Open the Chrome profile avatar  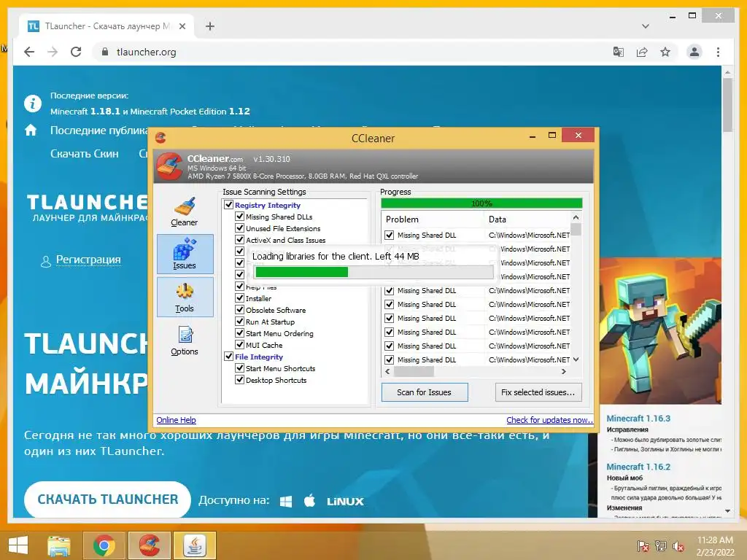point(694,52)
